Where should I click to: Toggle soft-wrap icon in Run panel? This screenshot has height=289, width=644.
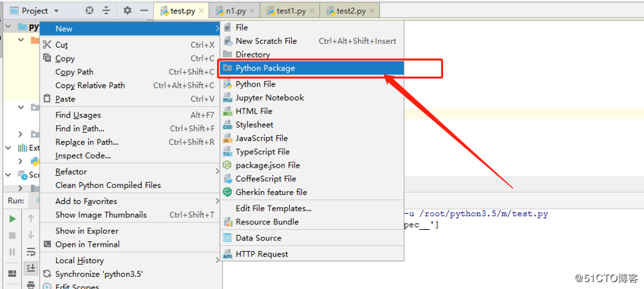click(31, 251)
